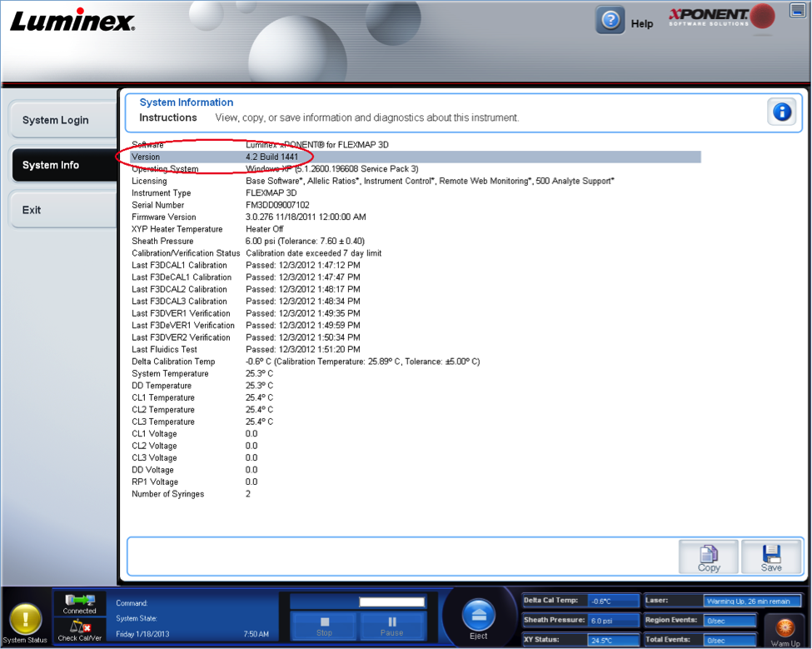812x649 pixels.
Task: Click the blue info icon in System Information
Action: pos(782,112)
